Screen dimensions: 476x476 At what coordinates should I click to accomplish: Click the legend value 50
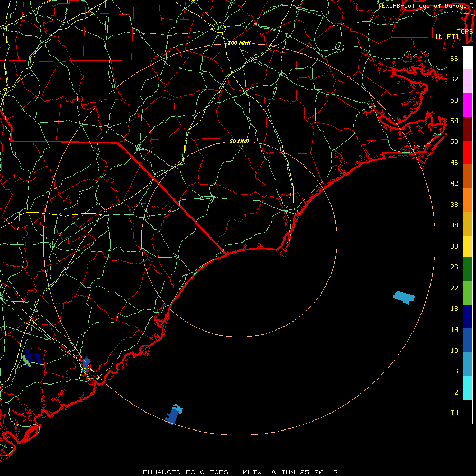tap(454, 142)
